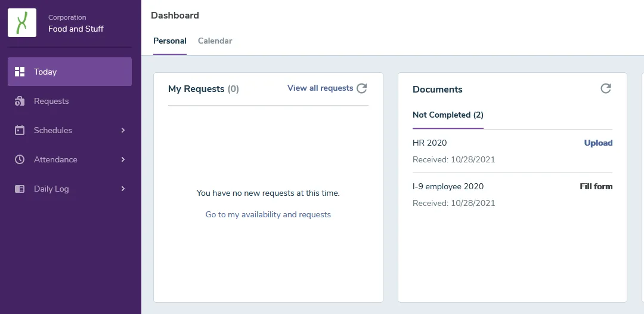
Task: Click Received date under I-9 employee 2020
Action: tap(454, 203)
